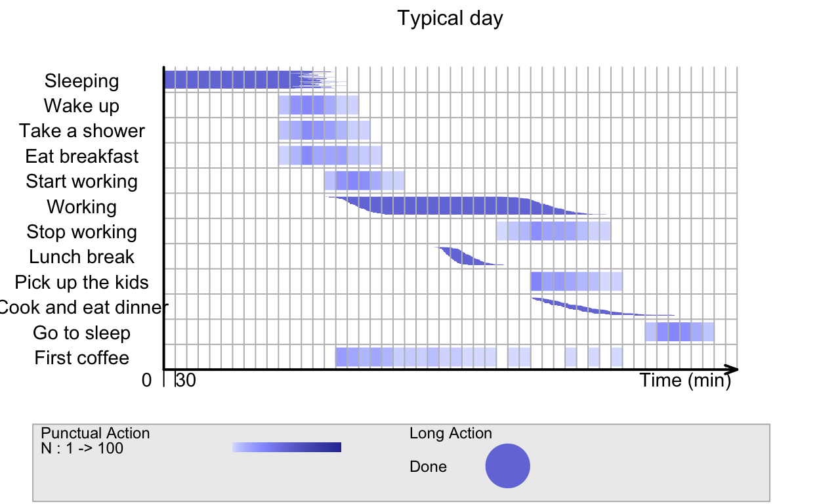Click the First coffee bar
Screen dimensions: 819x504
click(x=479, y=357)
